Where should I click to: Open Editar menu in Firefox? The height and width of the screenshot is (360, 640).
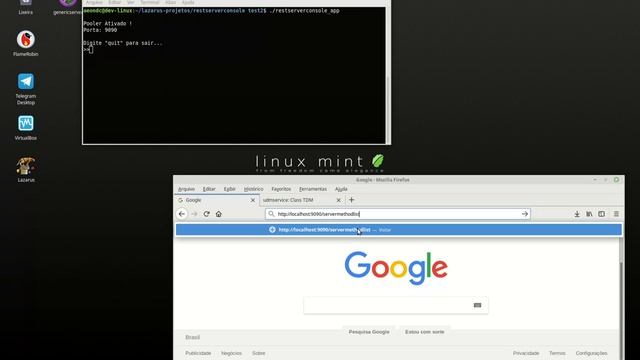[209, 189]
